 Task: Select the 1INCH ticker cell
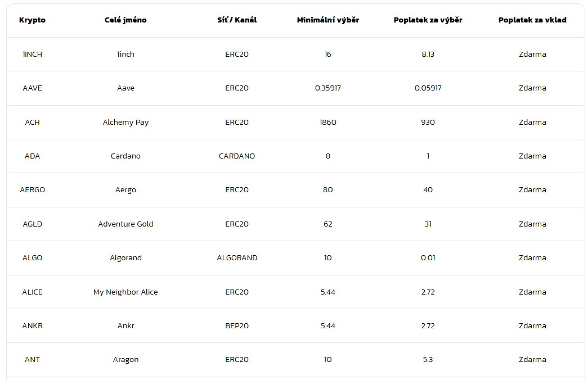(32, 55)
